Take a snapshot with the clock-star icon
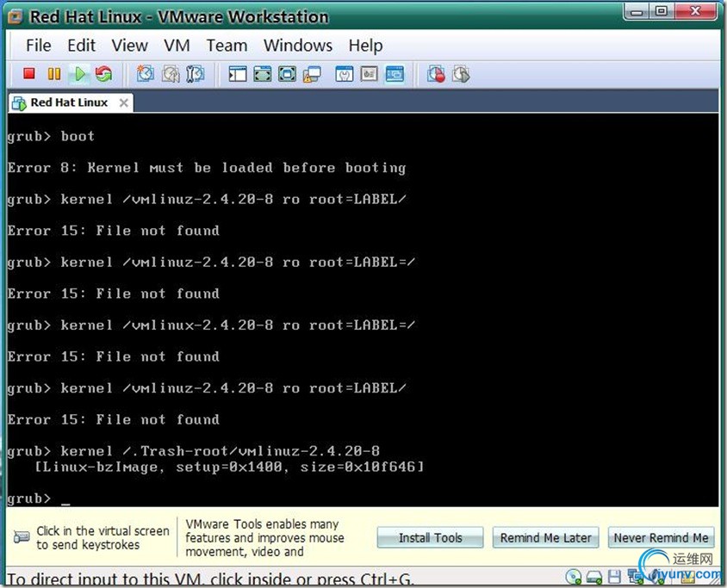 click(x=145, y=74)
